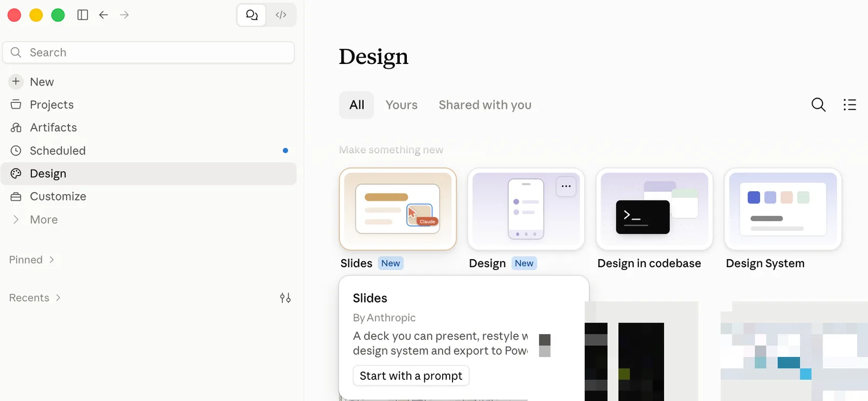
Task: Go forward with the right arrow
Action: 124,15
